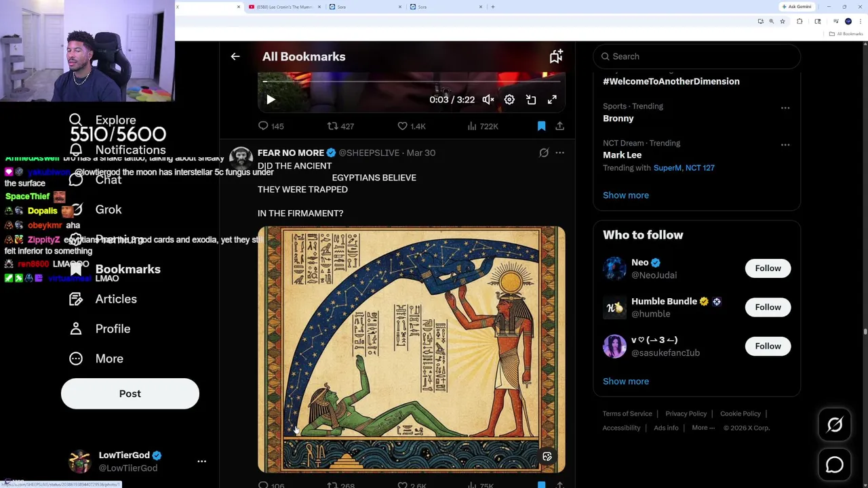Open Neo's profile avatar
868x488 pixels.
[615, 268]
